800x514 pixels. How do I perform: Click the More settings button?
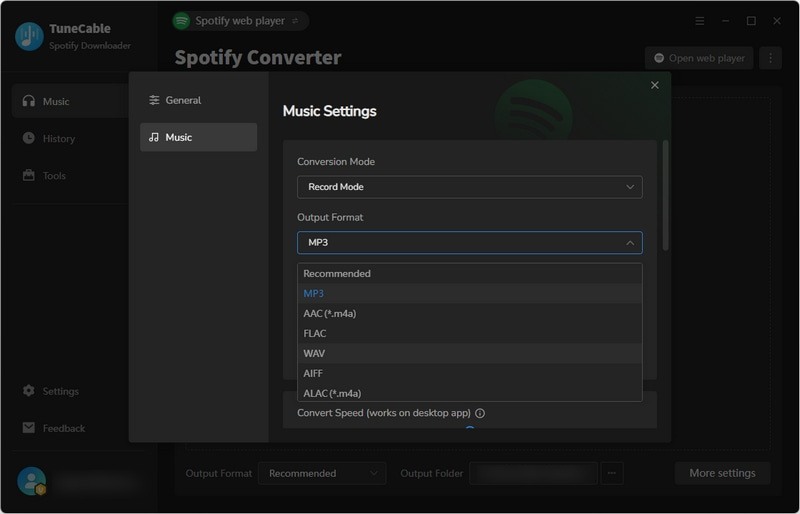pos(722,473)
